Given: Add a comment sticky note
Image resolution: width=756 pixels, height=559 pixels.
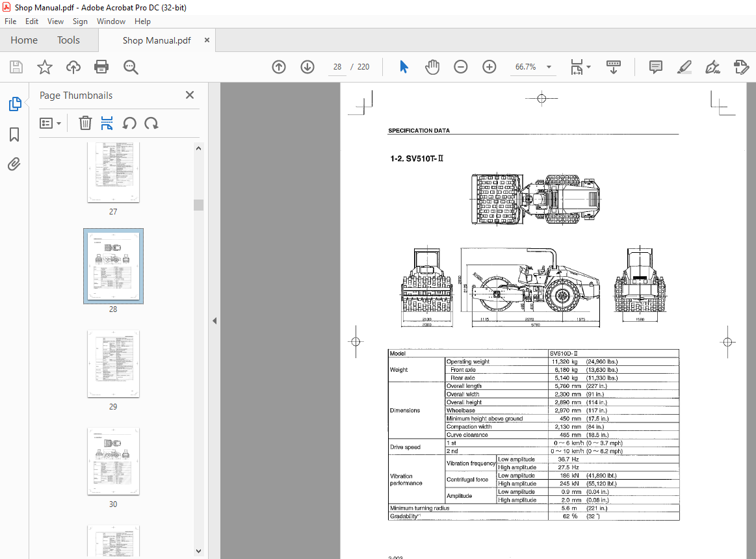Looking at the screenshot, I should pos(655,67).
